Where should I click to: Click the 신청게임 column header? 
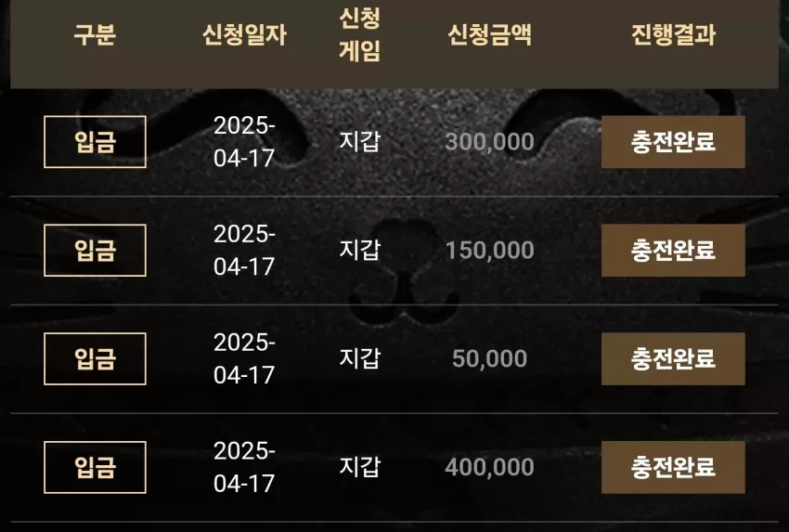359,34
